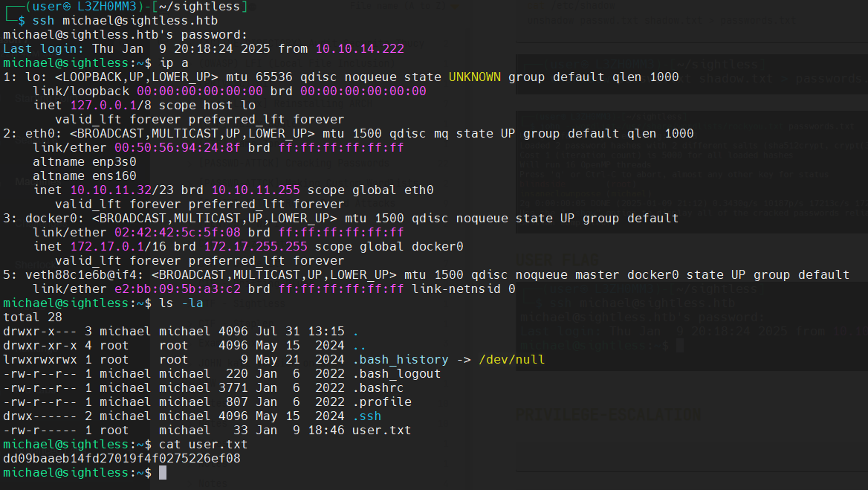Click the altname enp3s0 line

tap(85, 161)
